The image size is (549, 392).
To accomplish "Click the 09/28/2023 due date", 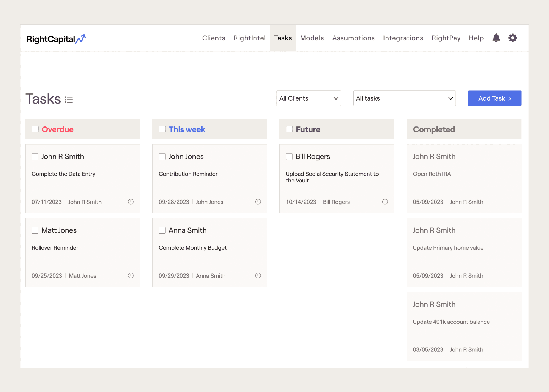I will tap(174, 202).
